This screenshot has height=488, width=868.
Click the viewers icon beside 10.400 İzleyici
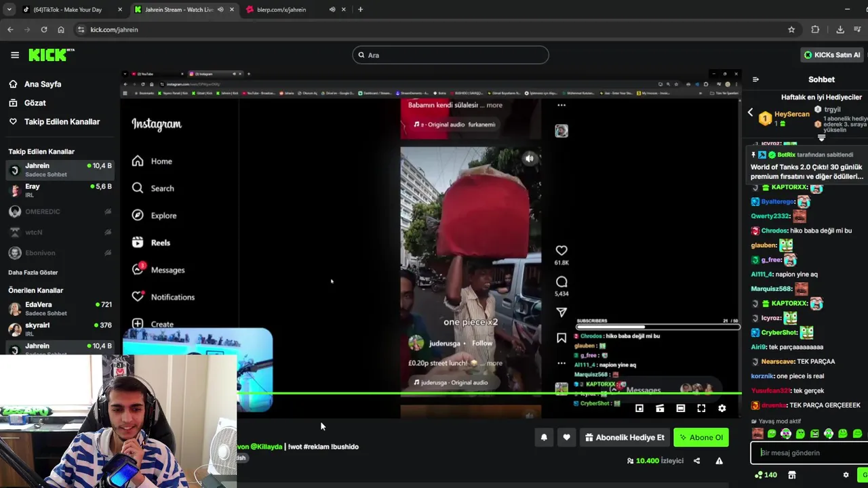pyautogui.click(x=631, y=461)
